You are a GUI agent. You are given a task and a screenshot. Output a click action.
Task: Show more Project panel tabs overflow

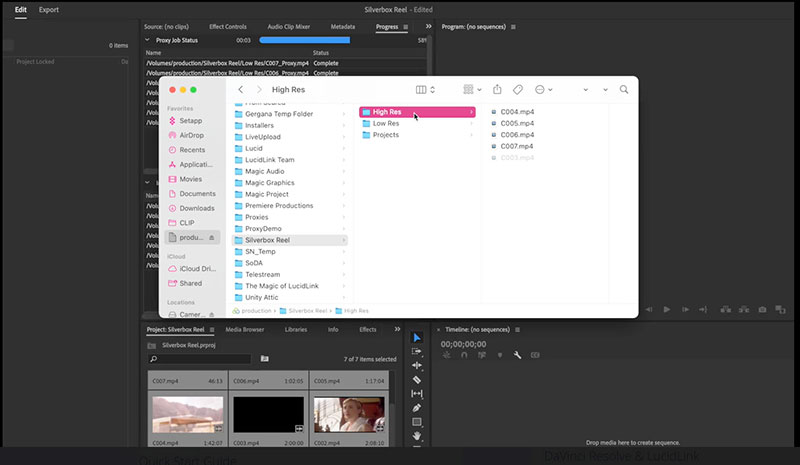(x=397, y=329)
